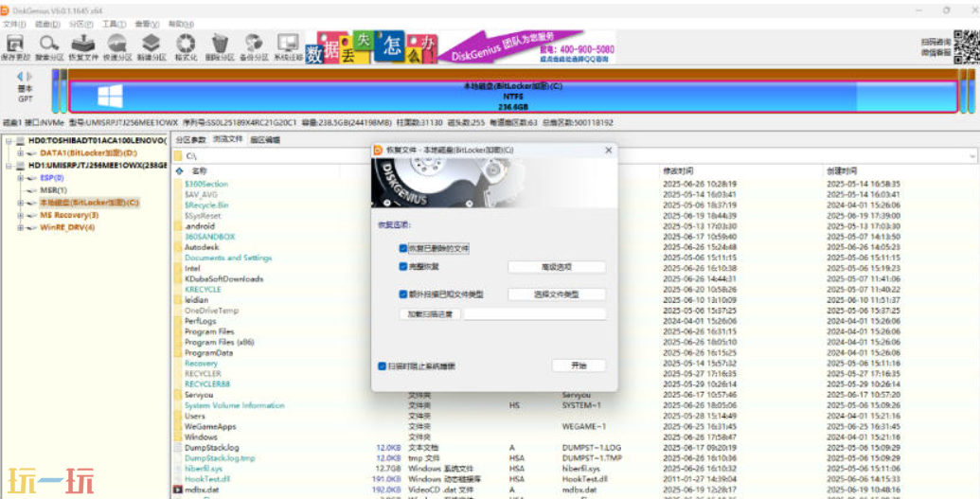Select the hiberfil.sys file row
Screen dimensions: 980x499
pos(204,469)
